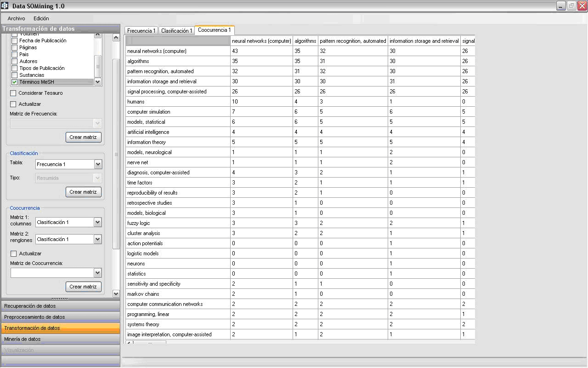
Task: Enable the Considerar Tesauro checkbox
Action: tap(13, 93)
